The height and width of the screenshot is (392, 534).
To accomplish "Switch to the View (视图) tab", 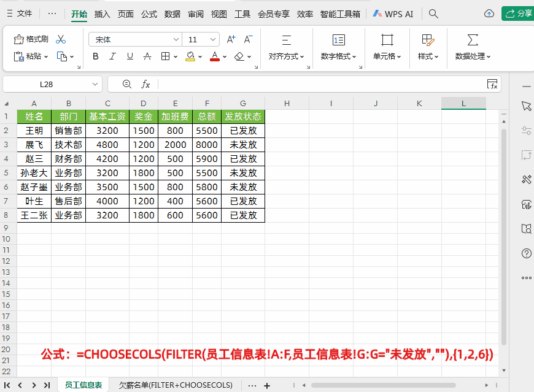I will point(219,14).
